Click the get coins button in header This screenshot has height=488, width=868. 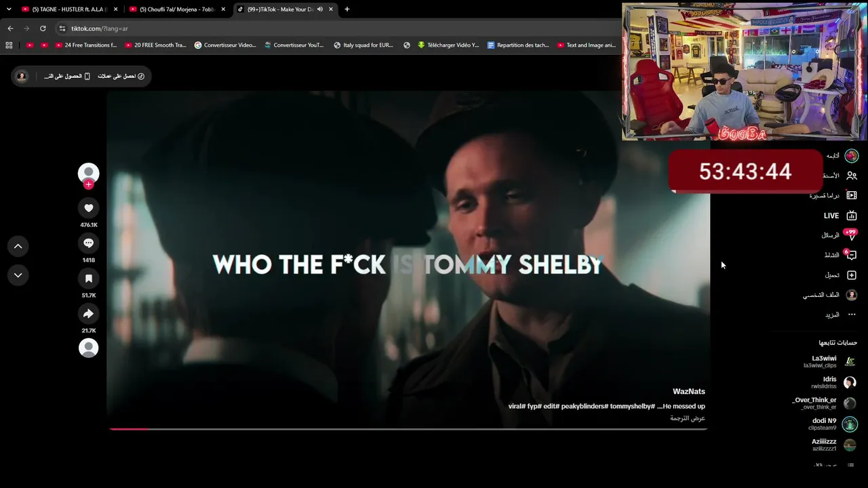coord(121,76)
